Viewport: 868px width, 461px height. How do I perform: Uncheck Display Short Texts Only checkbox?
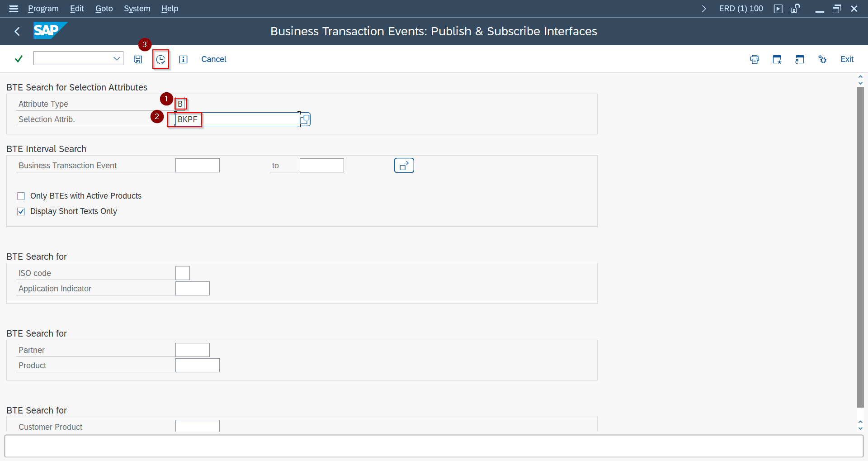21,211
